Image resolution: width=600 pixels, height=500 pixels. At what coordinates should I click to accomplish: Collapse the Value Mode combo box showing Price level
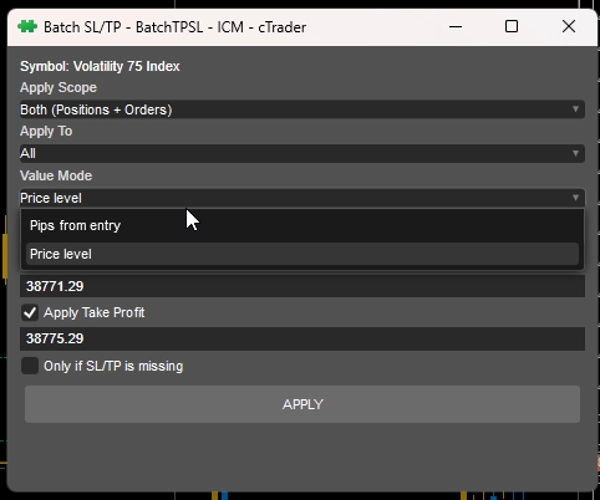[x=300, y=198]
